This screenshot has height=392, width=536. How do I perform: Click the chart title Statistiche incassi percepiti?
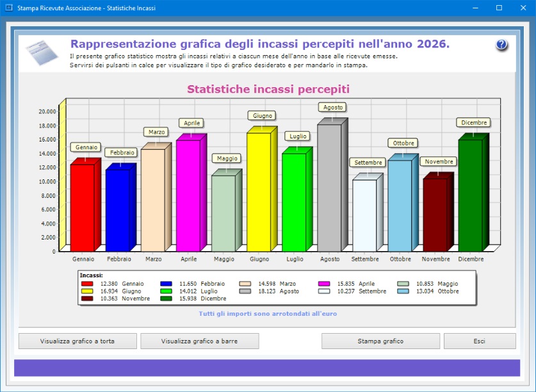point(268,89)
